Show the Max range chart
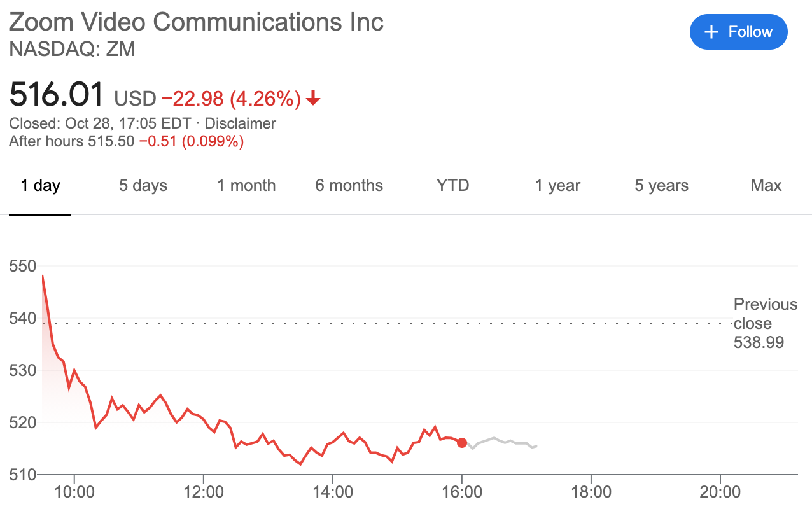Screen dimensions: 812x509 click(766, 185)
